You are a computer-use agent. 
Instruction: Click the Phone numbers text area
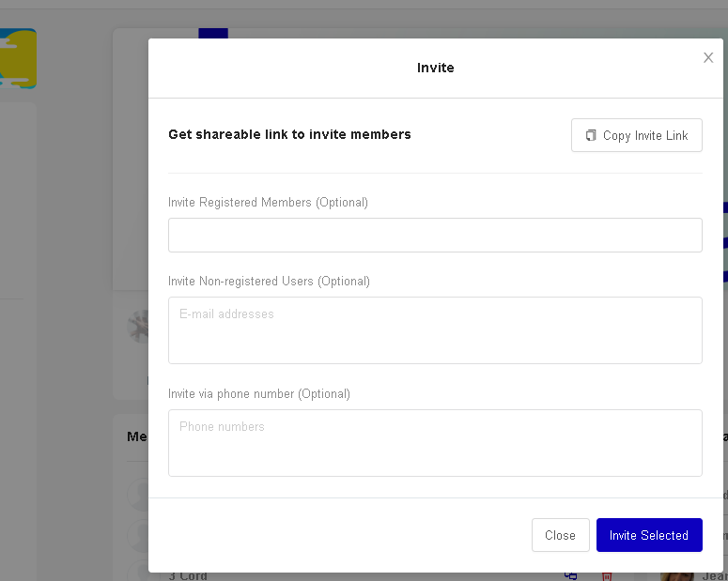click(435, 443)
